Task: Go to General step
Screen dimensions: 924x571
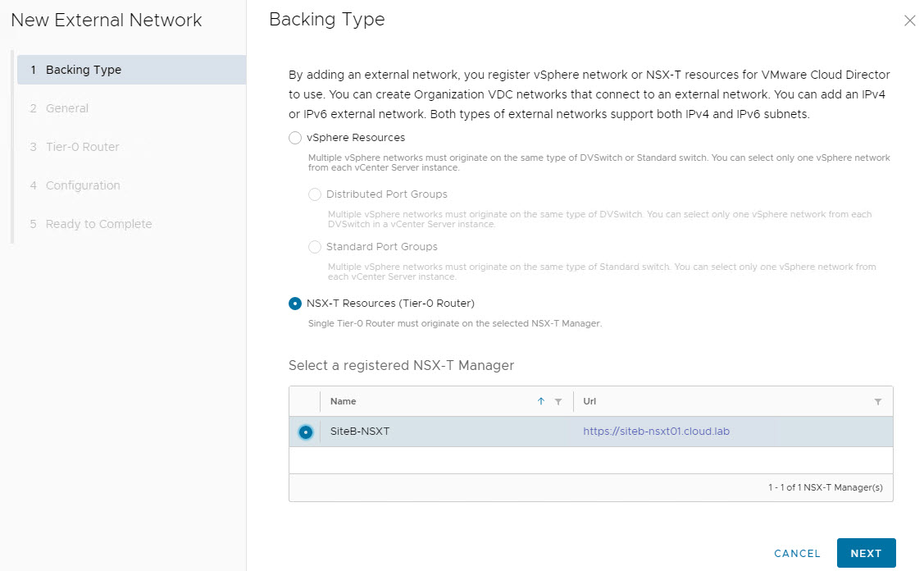Action: click(x=67, y=108)
